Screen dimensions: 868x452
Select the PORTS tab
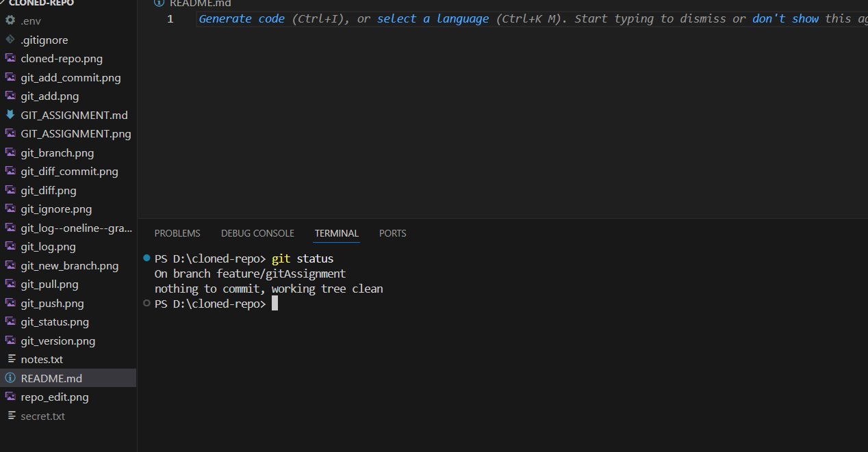(392, 233)
